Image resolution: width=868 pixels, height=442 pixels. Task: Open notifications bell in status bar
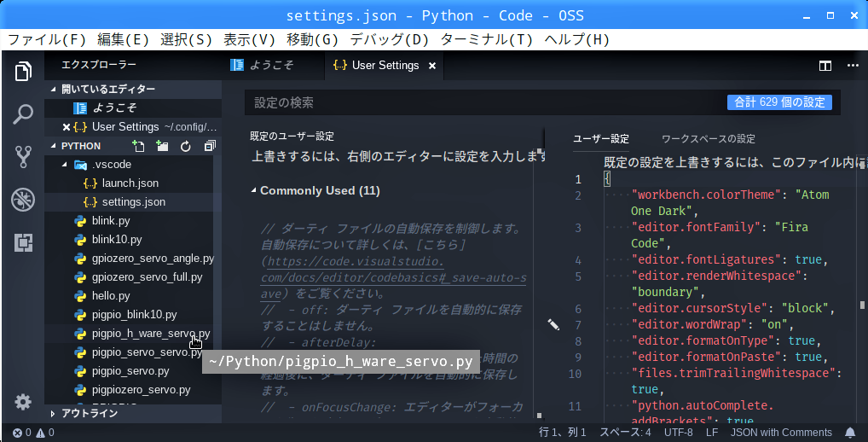[x=850, y=432]
